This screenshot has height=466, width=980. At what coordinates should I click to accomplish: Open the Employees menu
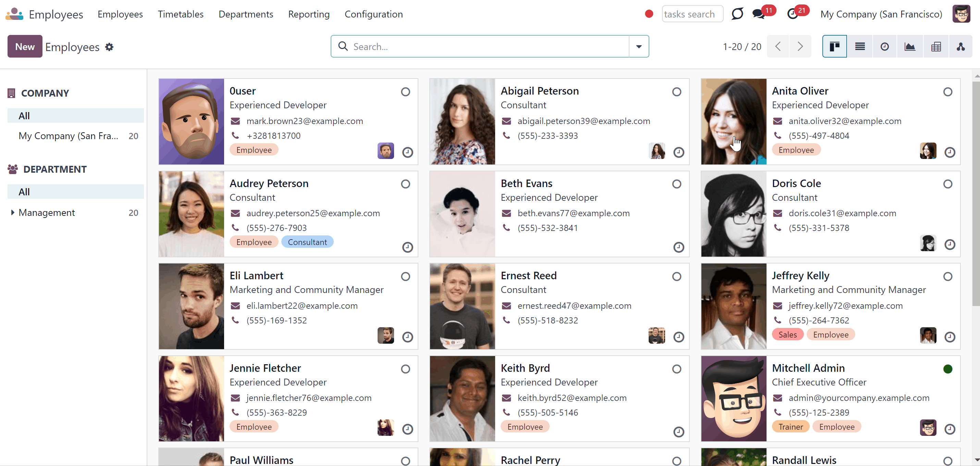[120, 14]
